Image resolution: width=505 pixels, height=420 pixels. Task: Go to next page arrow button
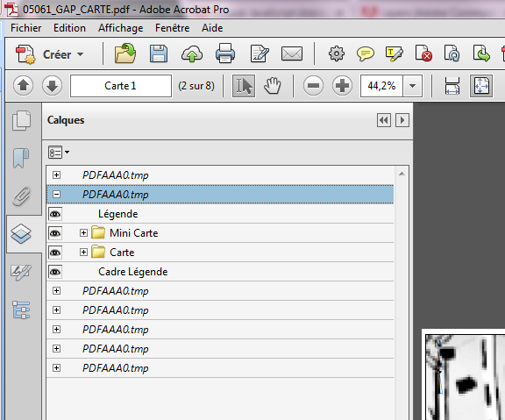[x=52, y=86]
